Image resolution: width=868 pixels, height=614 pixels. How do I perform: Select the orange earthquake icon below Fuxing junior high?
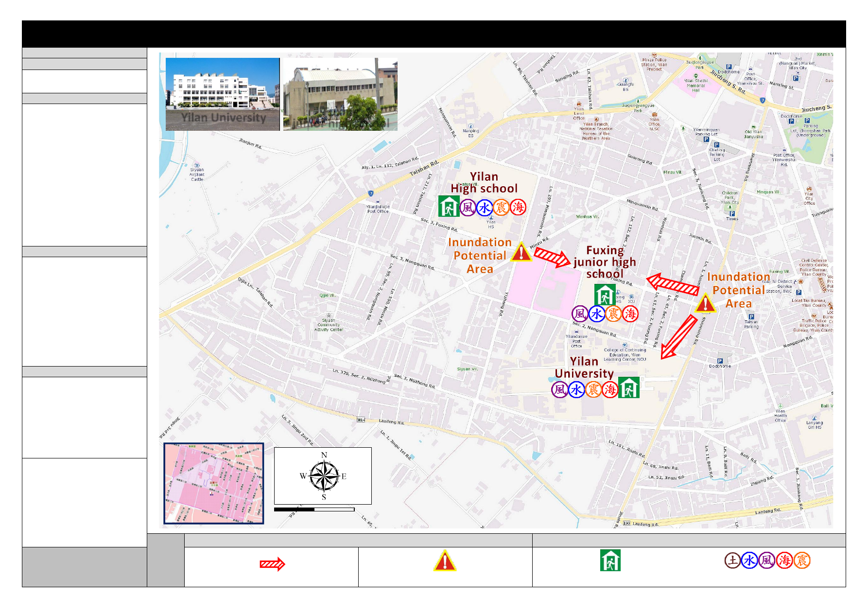pos(613,314)
